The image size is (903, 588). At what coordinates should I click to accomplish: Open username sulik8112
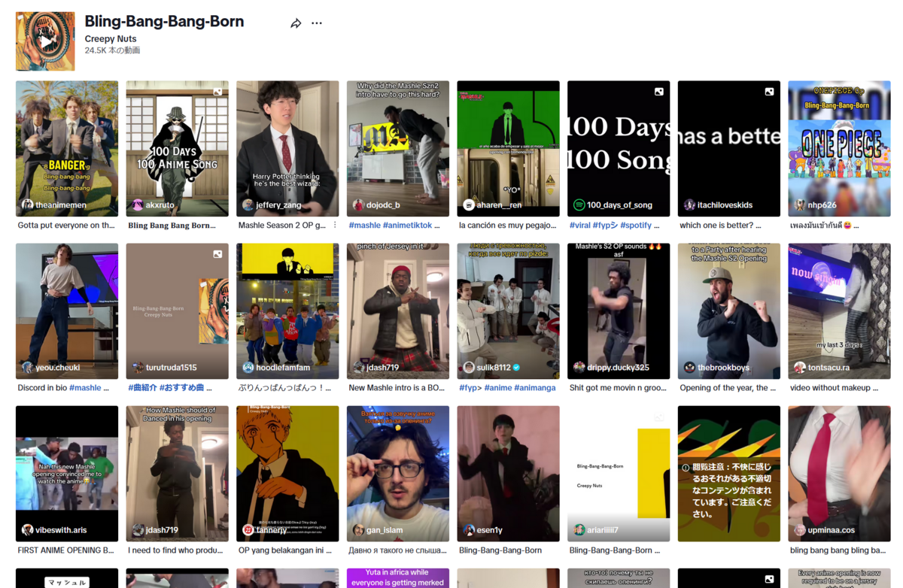(x=494, y=368)
